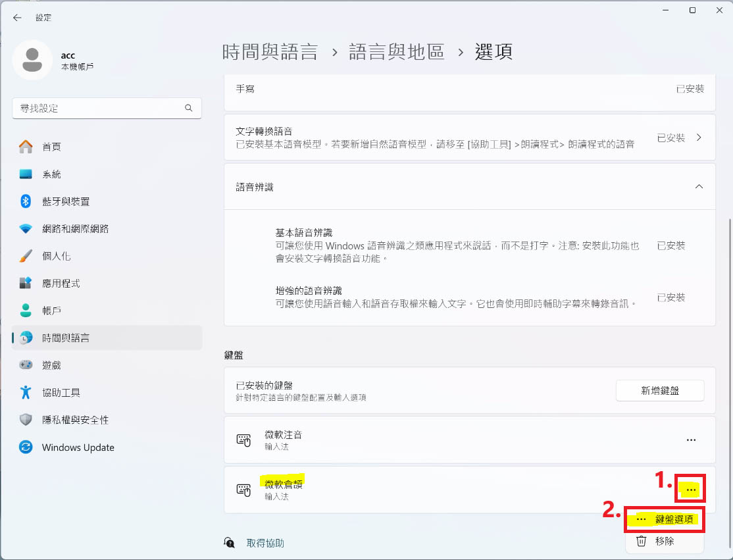Screen dimensions: 733x560
Task: Click the 新增鍵盤 button
Action: pyautogui.click(x=660, y=390)
